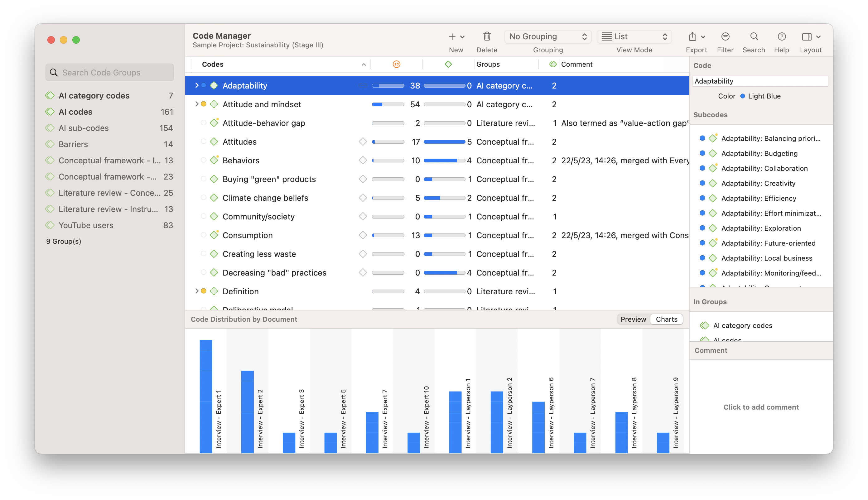
Task: Toggle the circle marker beside Attitudes code
Action: point(203,142)
